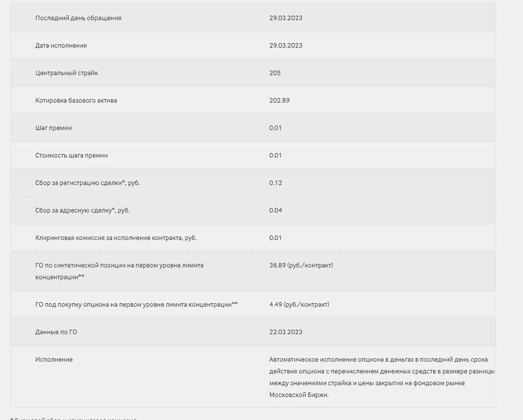523x420 pixels.
Task: Select the registration fee value 0.12
Action: 275,183
